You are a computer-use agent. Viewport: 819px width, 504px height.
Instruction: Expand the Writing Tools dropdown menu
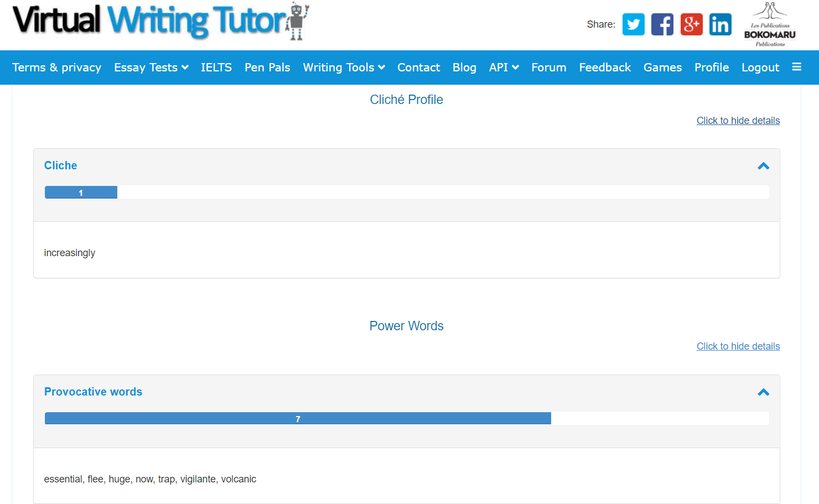344,67
